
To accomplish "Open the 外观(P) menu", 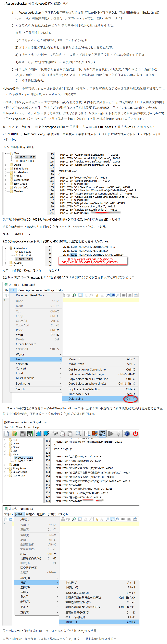I will (41, 514).
